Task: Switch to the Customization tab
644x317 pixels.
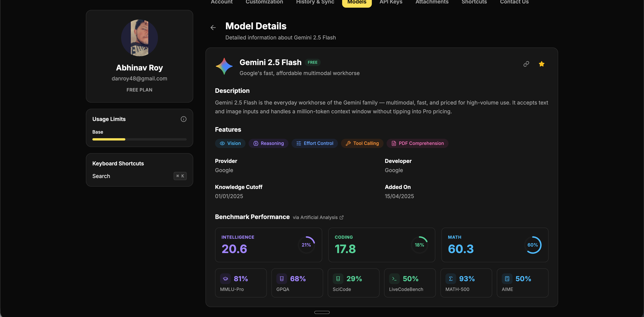Action: coord(264,2)
